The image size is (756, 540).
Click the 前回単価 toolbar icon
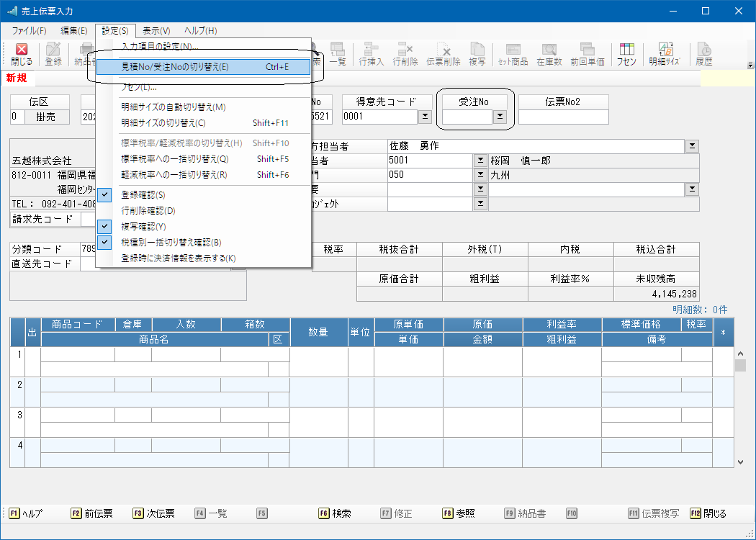(x=587, y=54)
